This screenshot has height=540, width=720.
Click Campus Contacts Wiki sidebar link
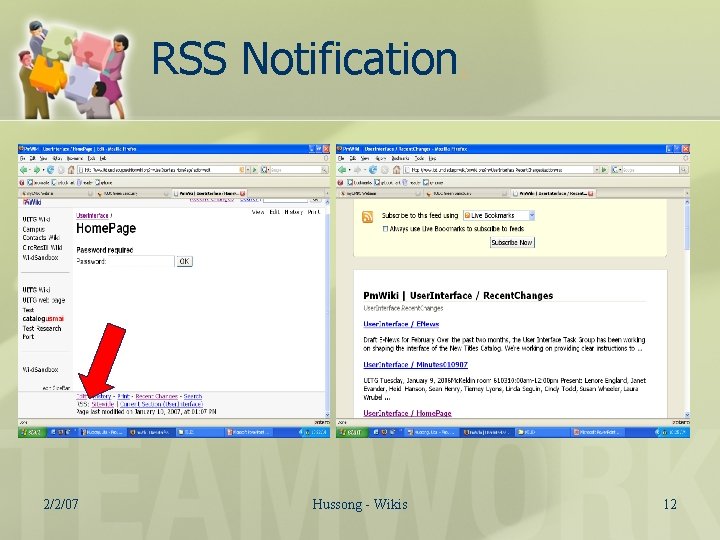tap(41, 233)
